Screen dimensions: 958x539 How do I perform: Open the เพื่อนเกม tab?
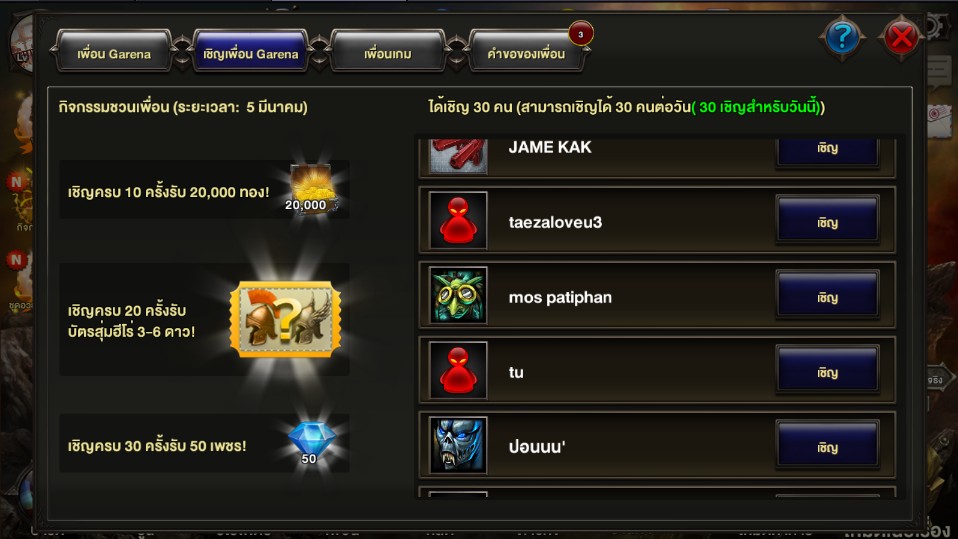point(387,53)
